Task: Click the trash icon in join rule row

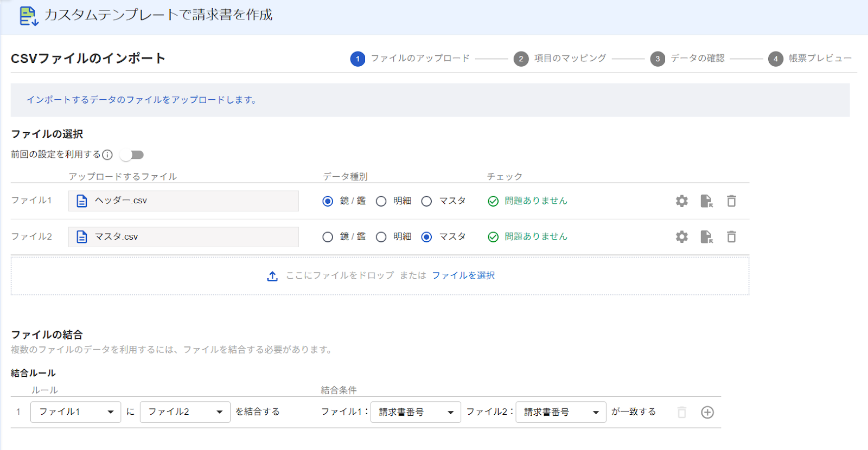Action: [682, 413]
